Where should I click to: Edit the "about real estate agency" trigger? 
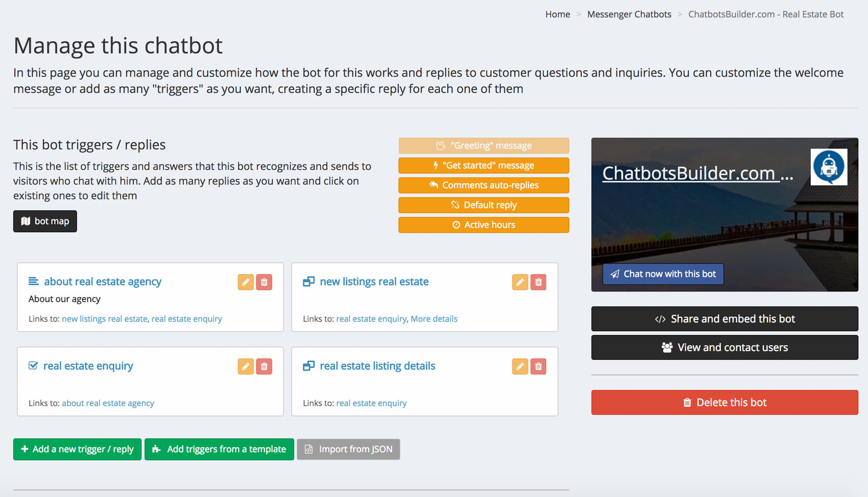point(246,282)
